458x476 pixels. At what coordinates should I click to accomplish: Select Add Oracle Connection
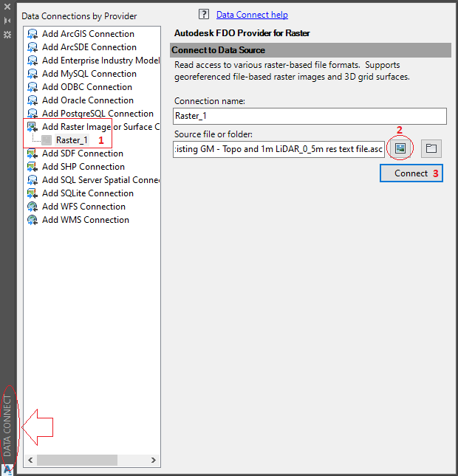88,100
